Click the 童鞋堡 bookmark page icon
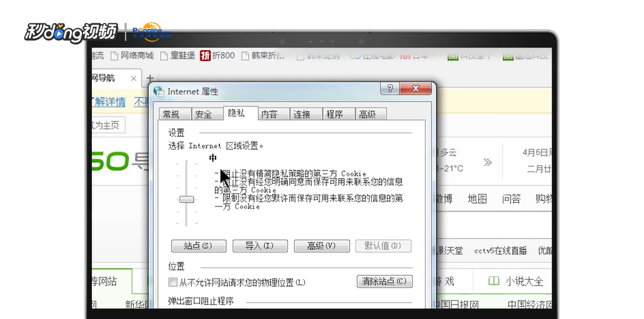Image resolution: width=644 pixels, height=319 pixels. (164, 55)
